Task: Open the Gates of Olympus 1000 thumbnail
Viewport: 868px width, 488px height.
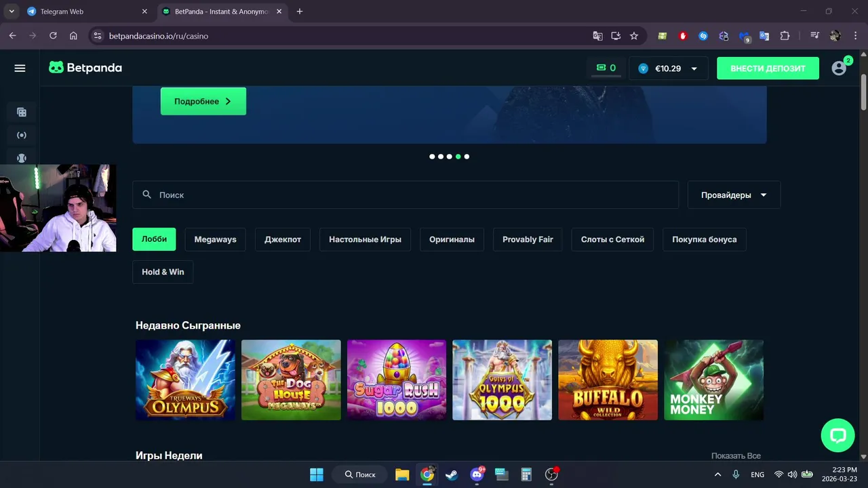Action: pos(502,380)
